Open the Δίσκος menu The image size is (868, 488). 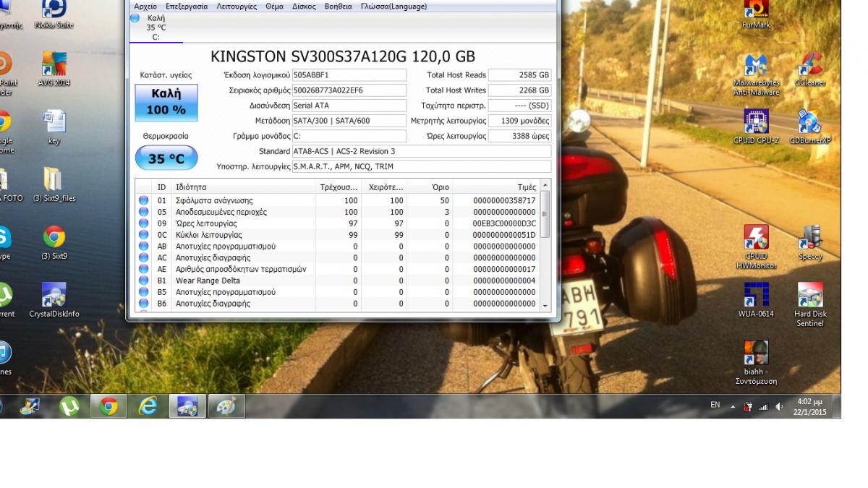(304, 7)
